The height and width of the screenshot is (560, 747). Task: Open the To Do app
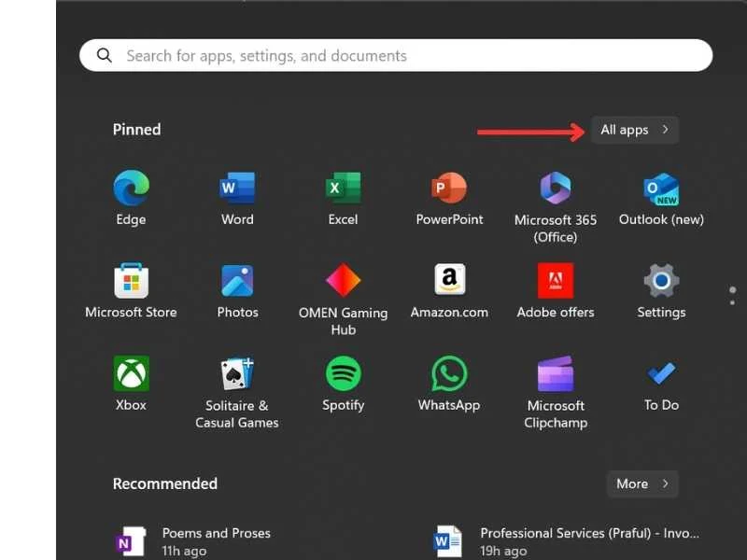(x=661, y=373)
